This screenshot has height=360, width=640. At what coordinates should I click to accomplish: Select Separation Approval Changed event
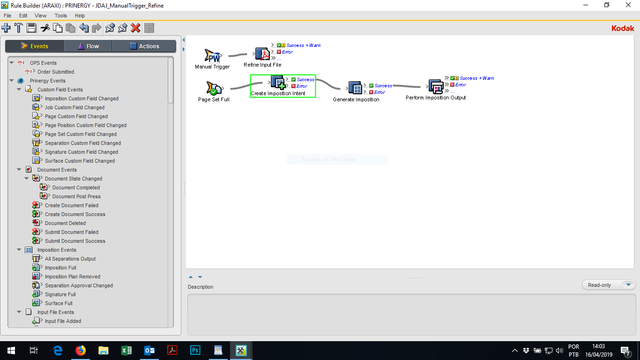click(x=79, y=285)
